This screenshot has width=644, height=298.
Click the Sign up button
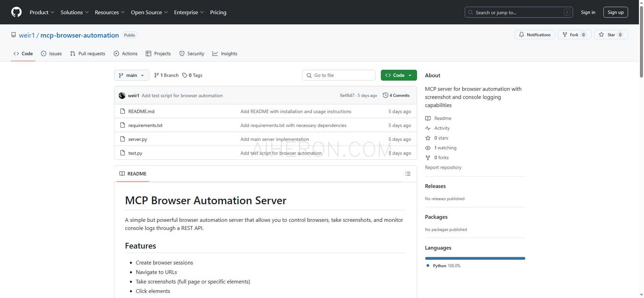click(x=616, y=12)
